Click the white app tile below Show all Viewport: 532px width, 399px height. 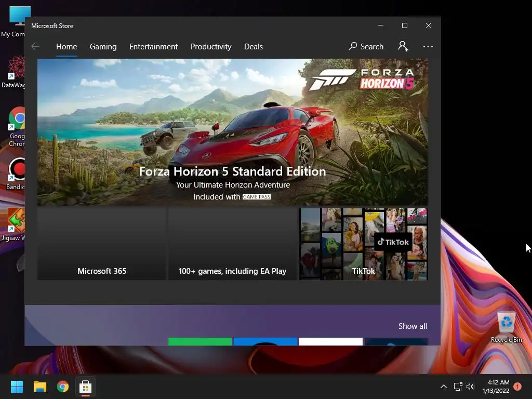[x=331, y=342]
